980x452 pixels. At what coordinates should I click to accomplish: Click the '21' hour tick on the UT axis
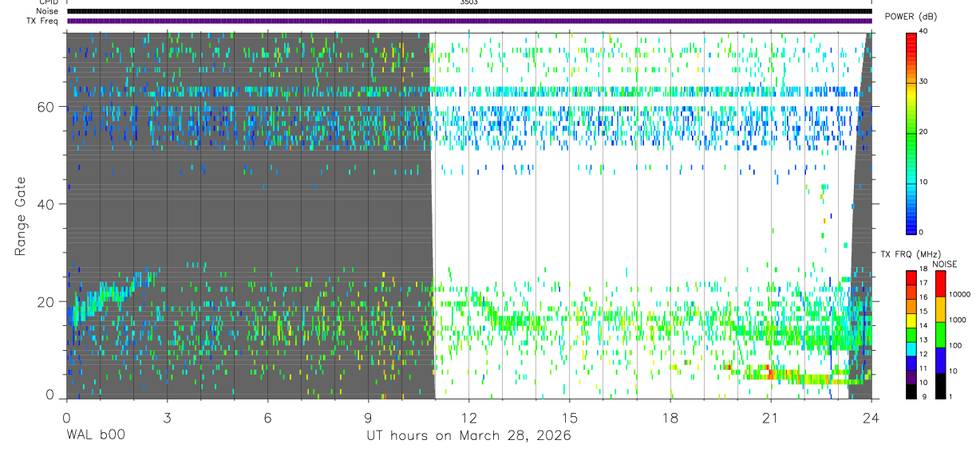[771, 417]
